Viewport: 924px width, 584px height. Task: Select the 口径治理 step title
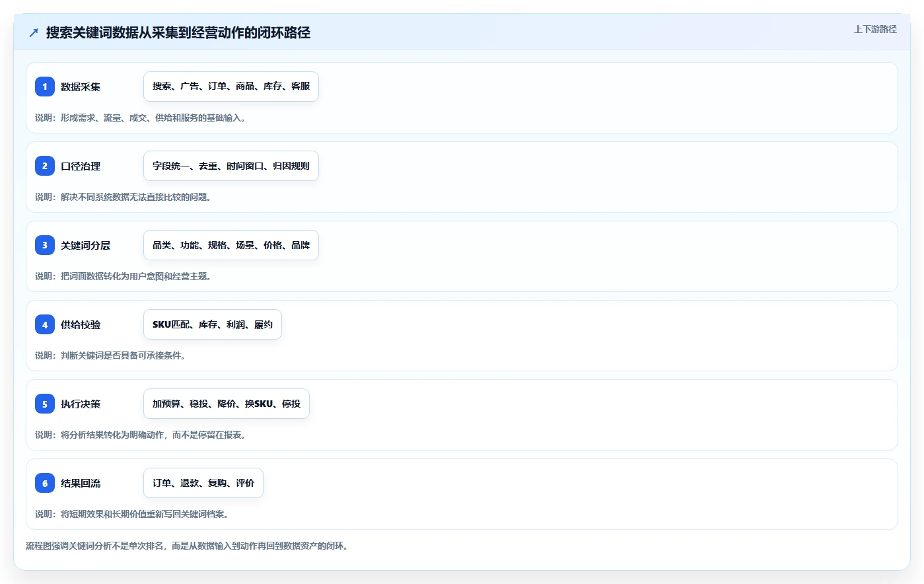[81, 166]
